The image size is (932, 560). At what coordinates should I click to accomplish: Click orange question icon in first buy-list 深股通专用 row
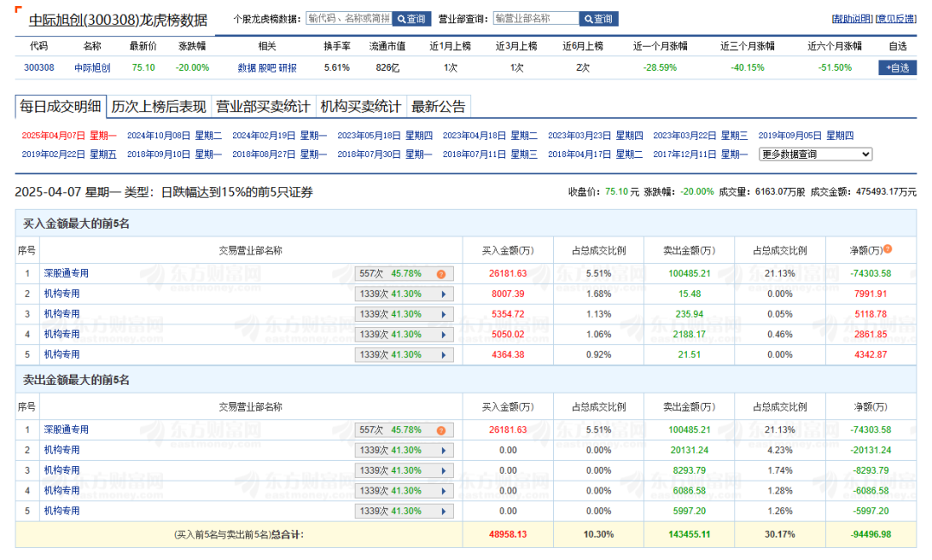coord(441,274)
